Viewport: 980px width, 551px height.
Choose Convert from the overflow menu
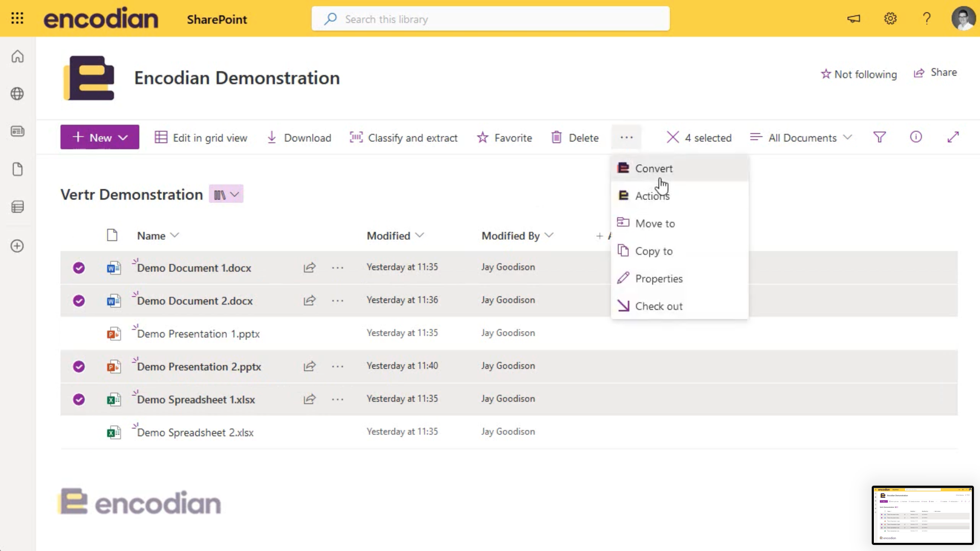coord(679,168)
